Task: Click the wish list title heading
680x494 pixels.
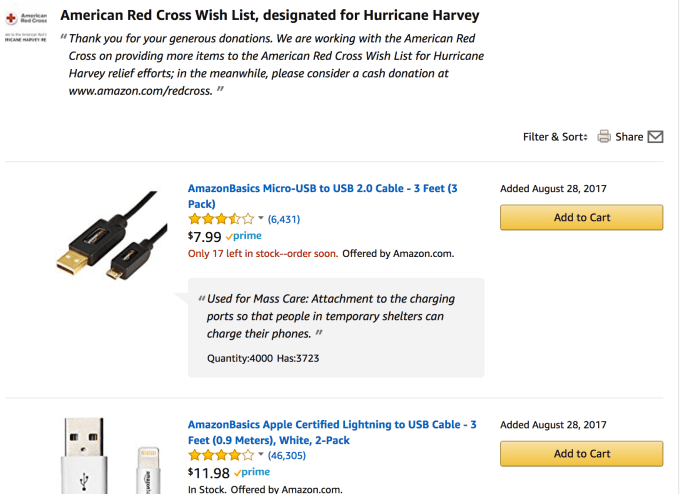Action: 269,16
